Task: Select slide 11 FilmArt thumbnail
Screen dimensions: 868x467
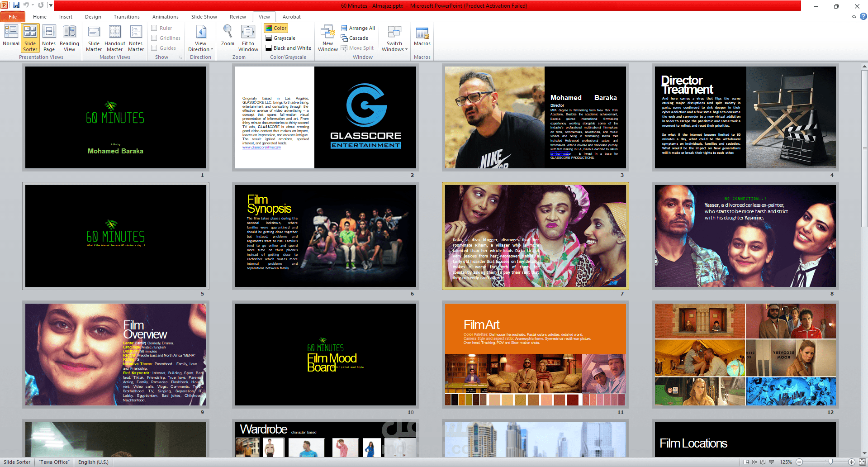Action: pyautogui.click(x=536, y=355)
